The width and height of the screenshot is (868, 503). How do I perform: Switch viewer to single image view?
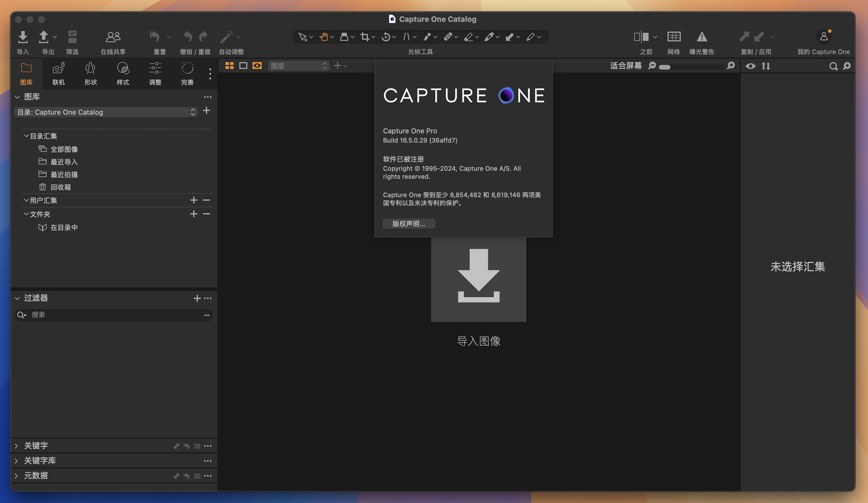pyautogui.click(x=243, y=66)
